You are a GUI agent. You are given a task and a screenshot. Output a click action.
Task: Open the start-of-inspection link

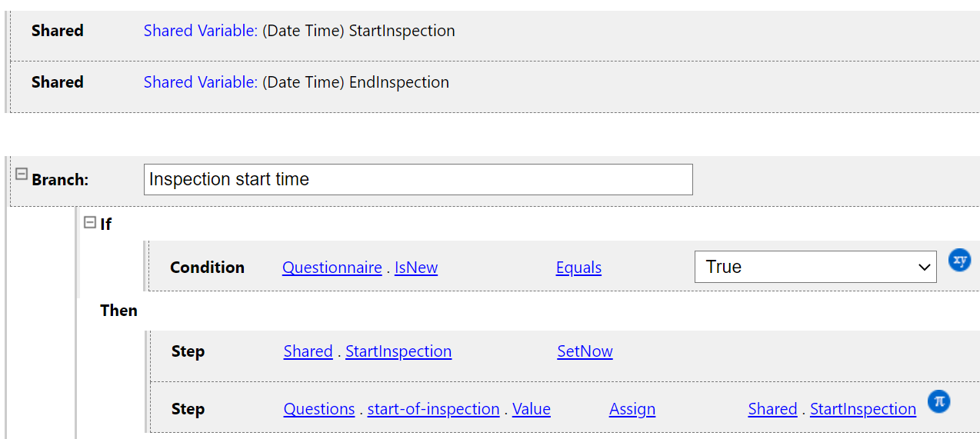pos(433,409)
